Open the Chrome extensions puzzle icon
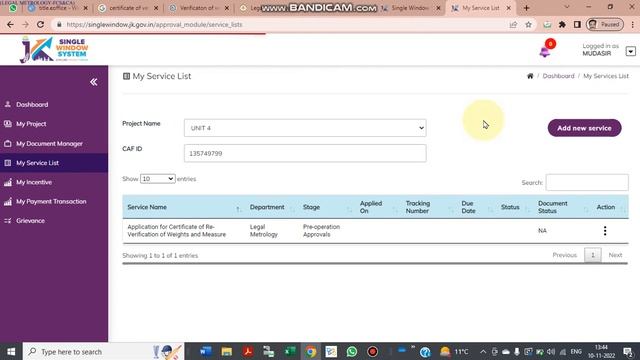Screen dimensions: 640x360 pyautogui.click(x=562, y=24)
